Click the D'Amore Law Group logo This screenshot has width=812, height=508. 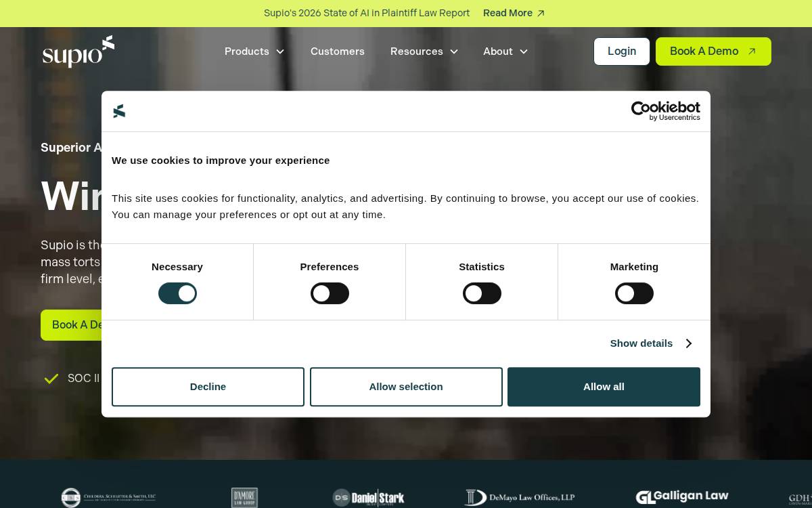[244, 498]
